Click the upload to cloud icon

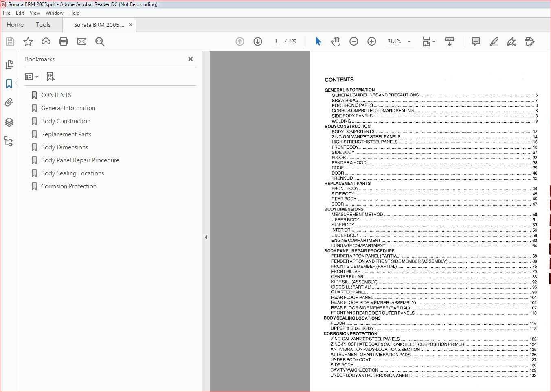pos(46,42)
